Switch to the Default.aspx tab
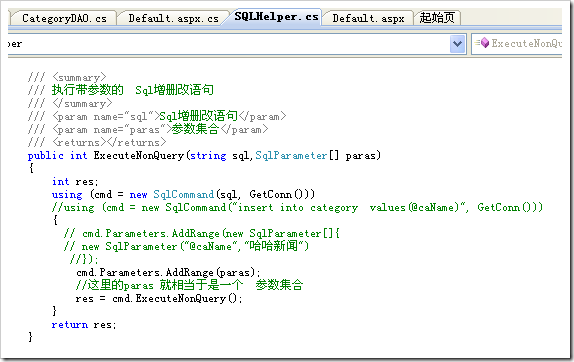The image size is (574, 362). coord(368,18)
